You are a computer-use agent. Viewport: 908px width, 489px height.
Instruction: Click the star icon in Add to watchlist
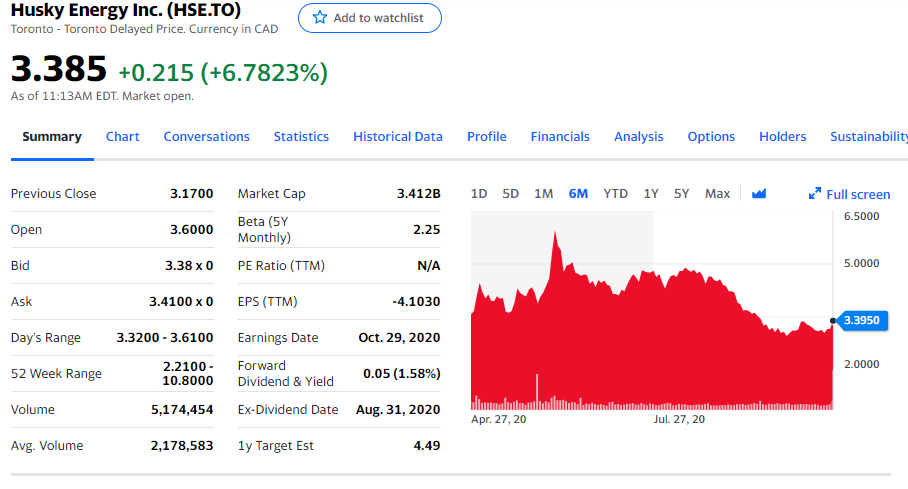(320, 18)
